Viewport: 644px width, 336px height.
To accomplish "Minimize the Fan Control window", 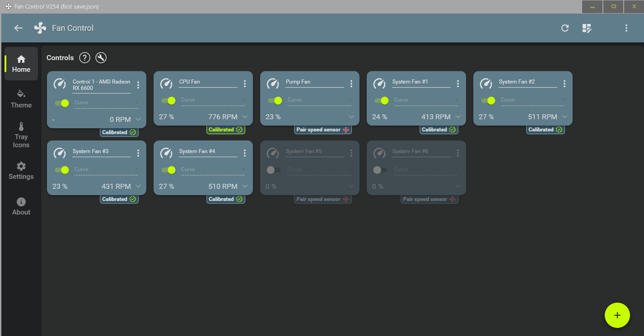I will 593,7.
